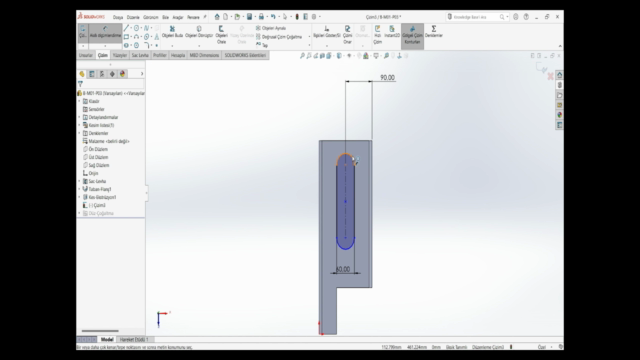Image resolution: width=640 pixels, height=360 pixels.
Task: Select the Arc sketch tool
Action: point(136,37)
